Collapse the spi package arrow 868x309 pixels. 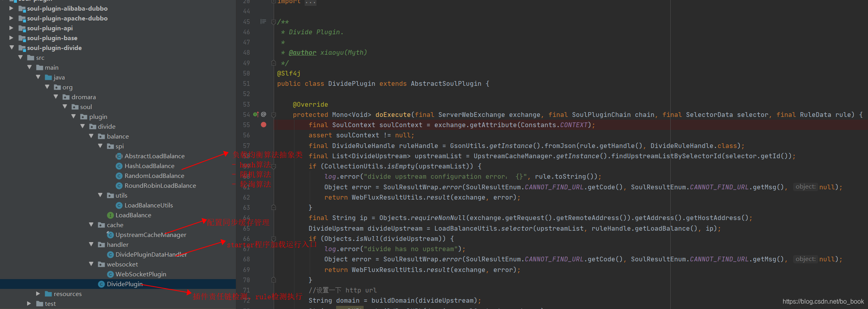[100, 146]
